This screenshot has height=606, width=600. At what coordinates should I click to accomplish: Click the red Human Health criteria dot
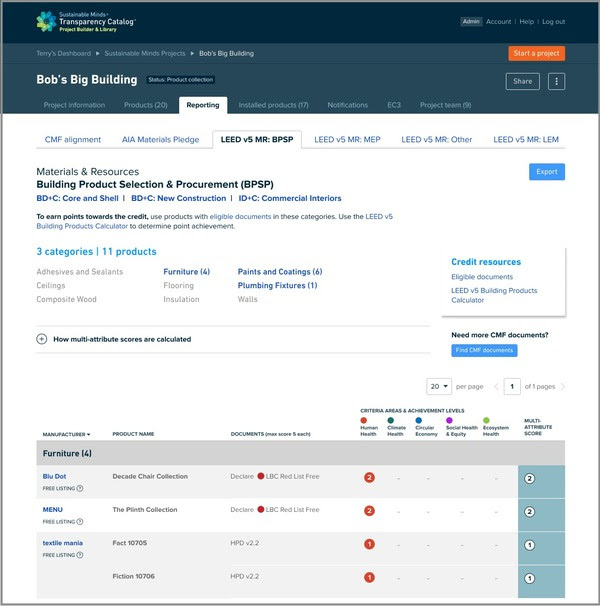click(x=363, y=420)
